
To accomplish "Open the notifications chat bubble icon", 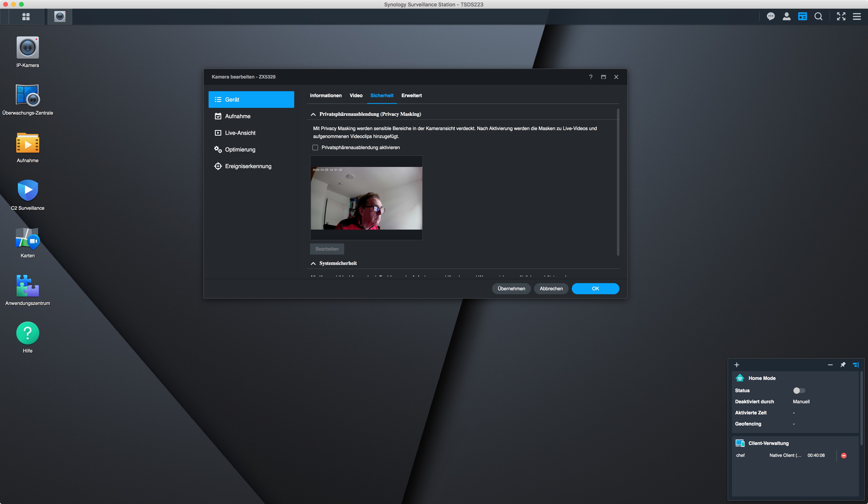I will point(770,16).
